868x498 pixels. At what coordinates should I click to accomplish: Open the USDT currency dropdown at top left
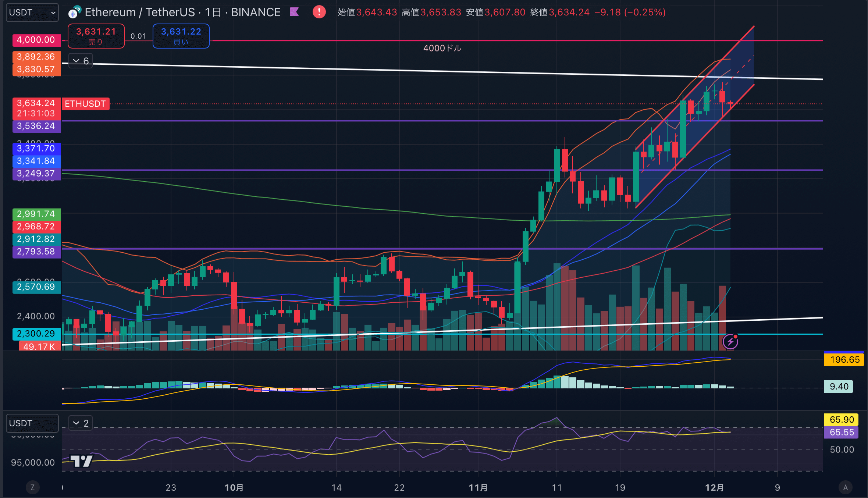point(32,13)
